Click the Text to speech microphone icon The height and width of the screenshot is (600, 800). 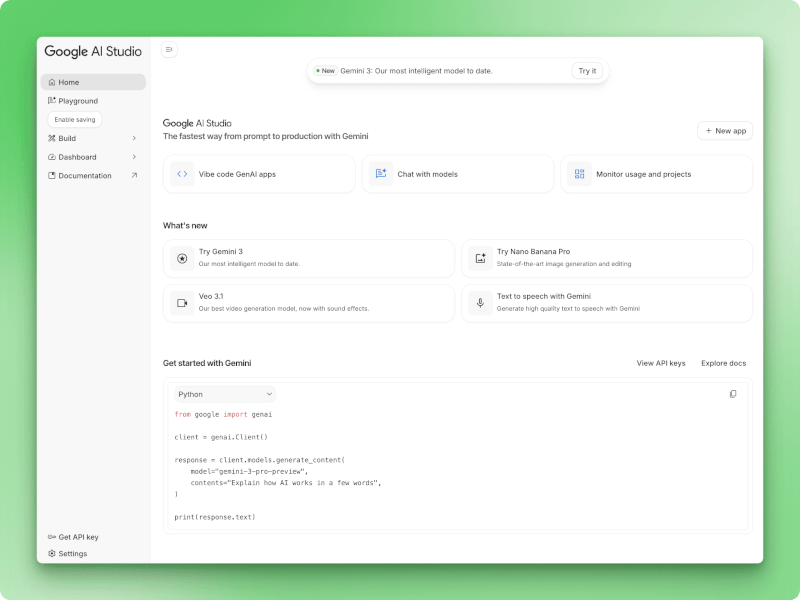(x=479, y=302)
